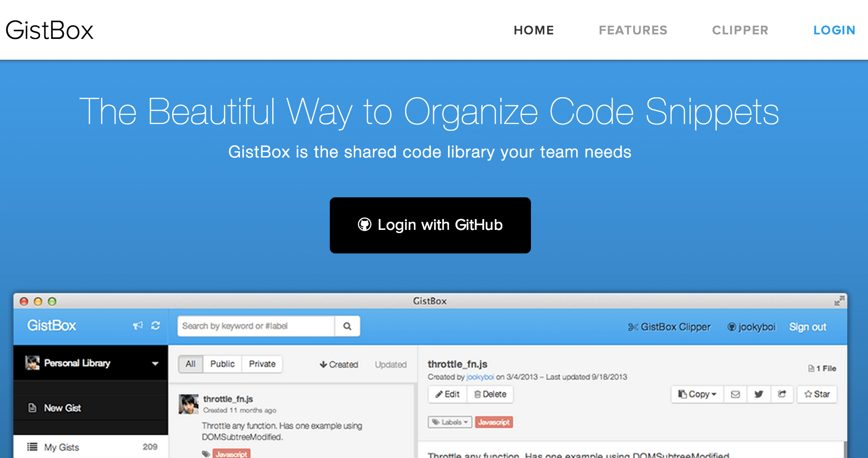This screenshot has width=868, height=458.
Task: Sort gists by Updated
Action: click(391, 364)
